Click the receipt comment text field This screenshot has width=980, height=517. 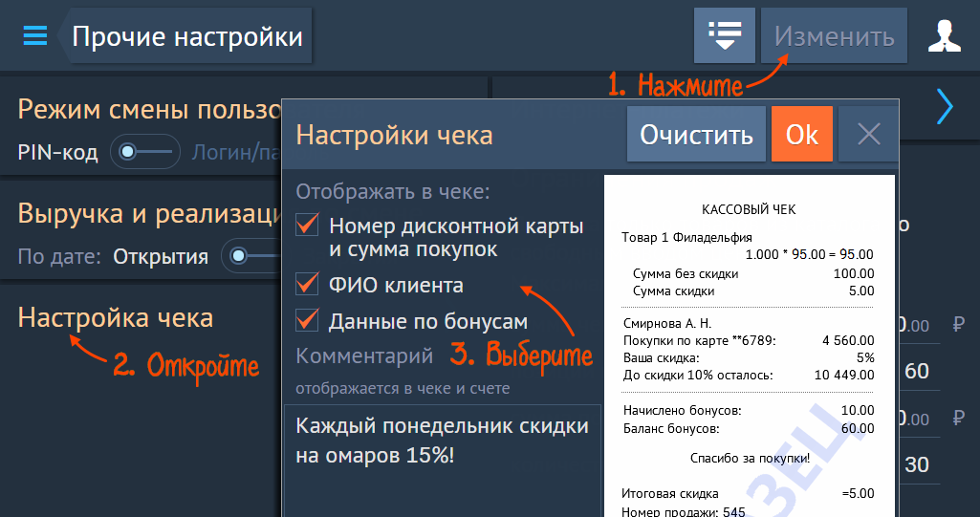442,459
